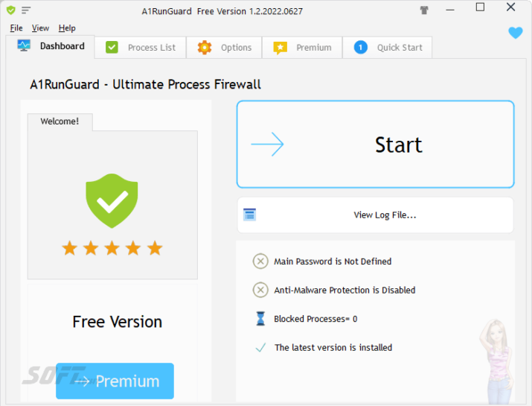Click the X icon beside Main Password status
The height and width of the screenshot is (406, 532).
point(260,261)
